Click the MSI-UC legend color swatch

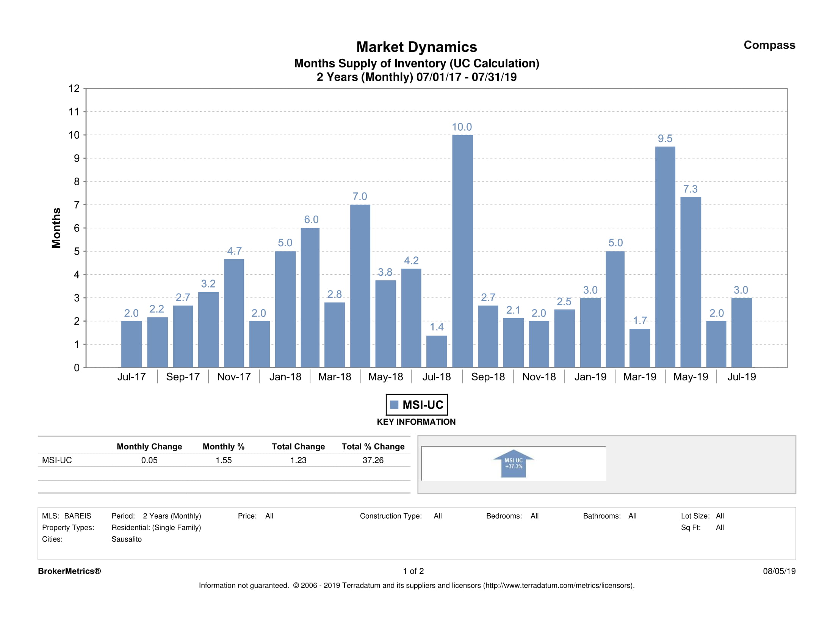[x=395, y=405]
